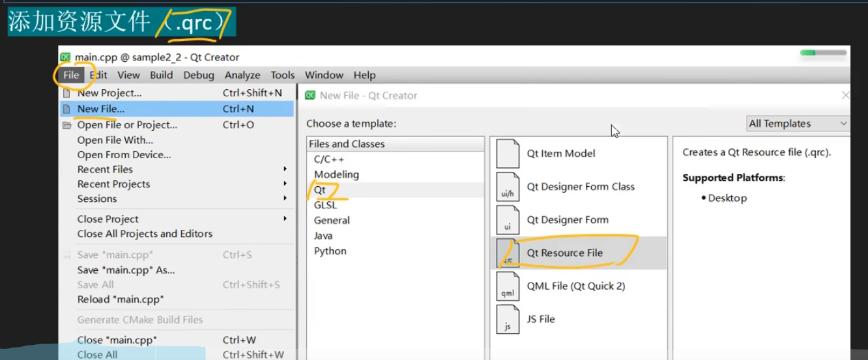The width and height of the screenshot is (868, 360).
Task: Click the Open File or Project folder icon
Action: (x=66, y=125)
